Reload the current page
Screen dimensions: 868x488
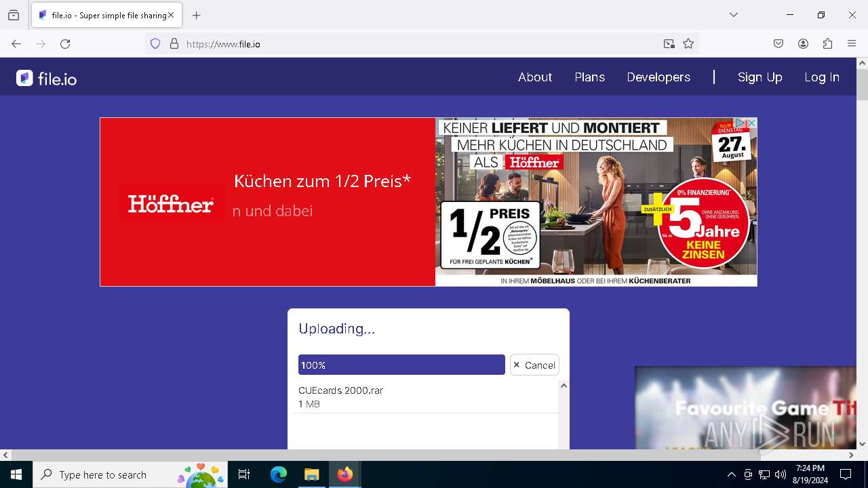coord(65,44)
